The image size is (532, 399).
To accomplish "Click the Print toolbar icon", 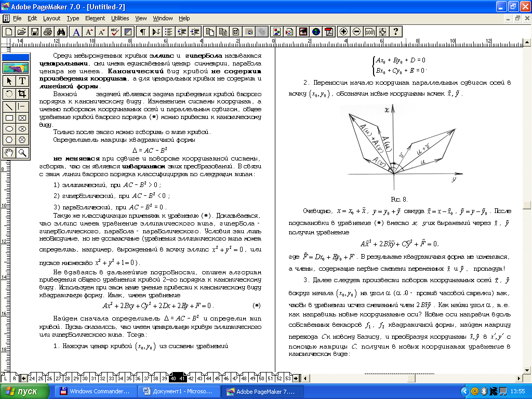I will pyautogui.click(x=48, y=32).
